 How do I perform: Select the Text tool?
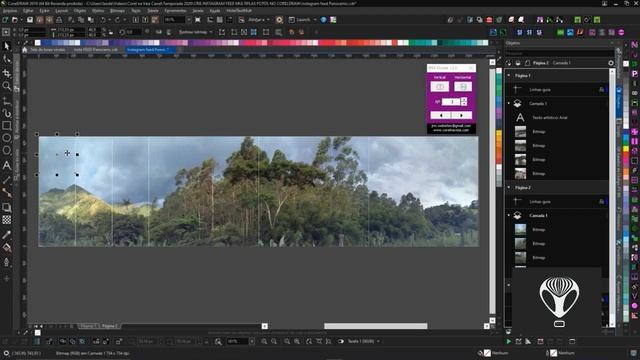pyautogui.click(x=7, y=165)
